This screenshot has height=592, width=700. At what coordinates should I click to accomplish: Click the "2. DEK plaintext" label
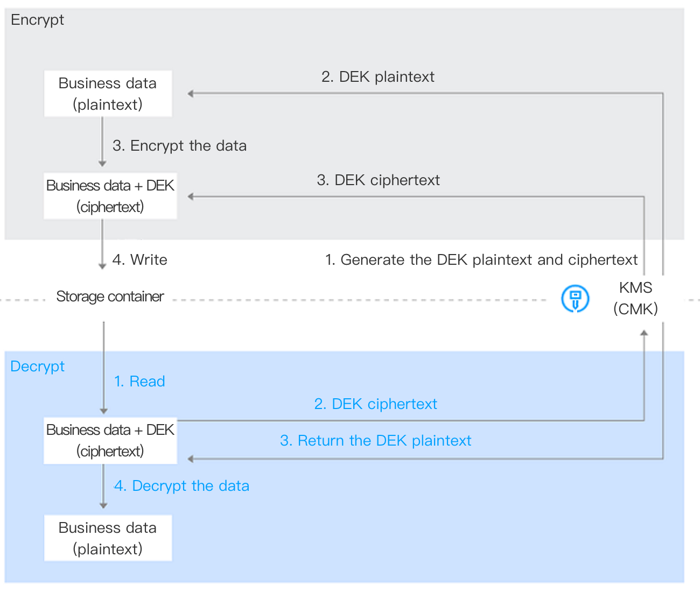(377, 77)
